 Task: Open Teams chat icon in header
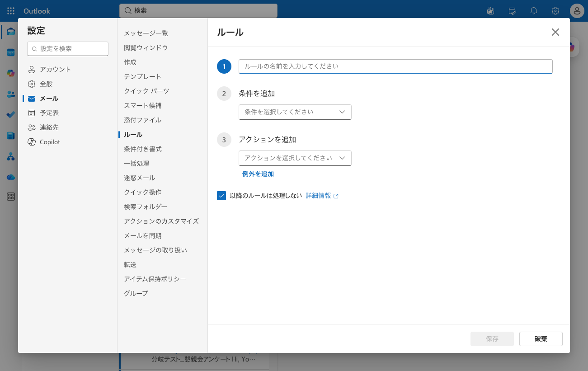490,11
